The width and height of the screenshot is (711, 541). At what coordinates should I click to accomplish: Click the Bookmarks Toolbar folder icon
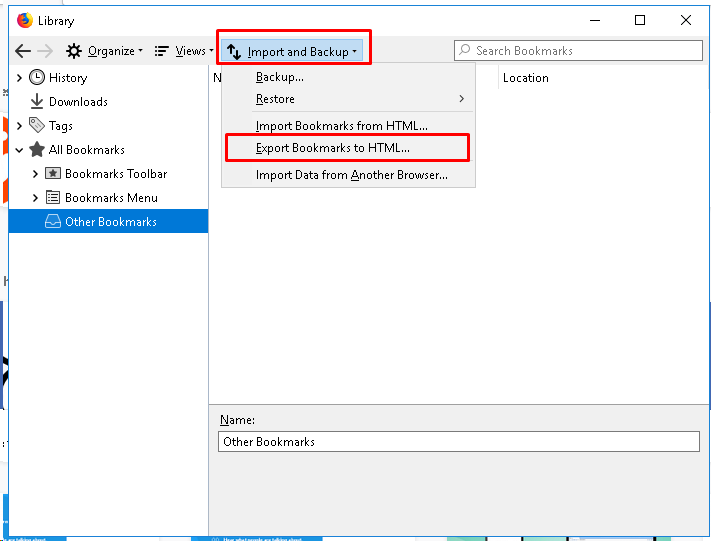coord(53,173)
